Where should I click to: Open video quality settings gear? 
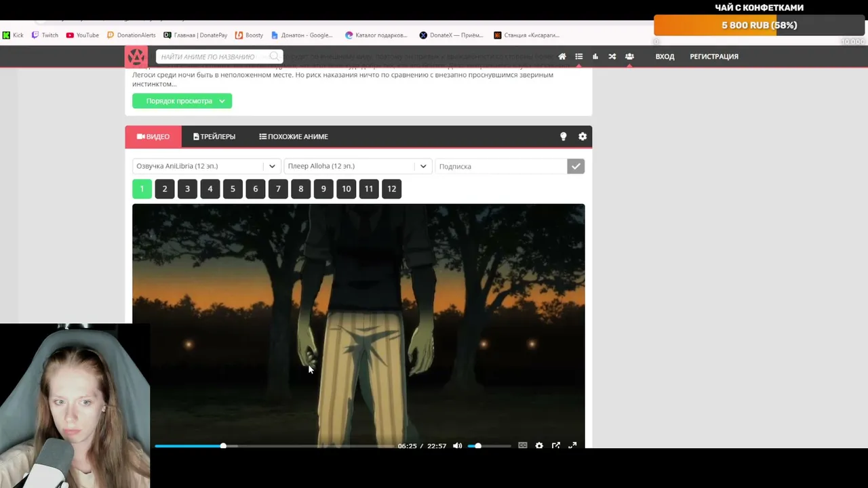click(539, 446)
